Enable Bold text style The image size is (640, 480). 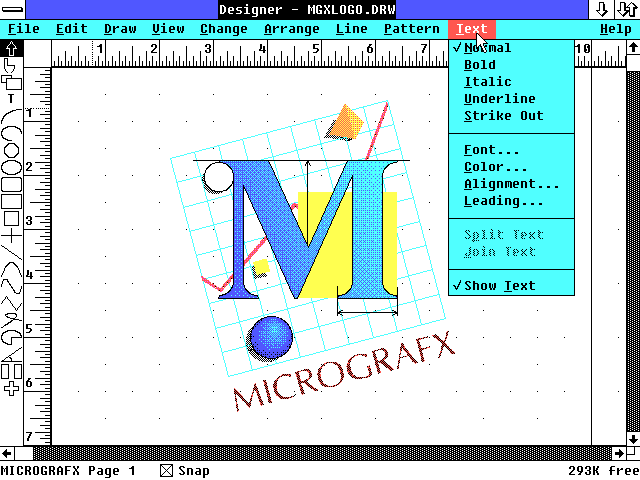click(511, 65)
